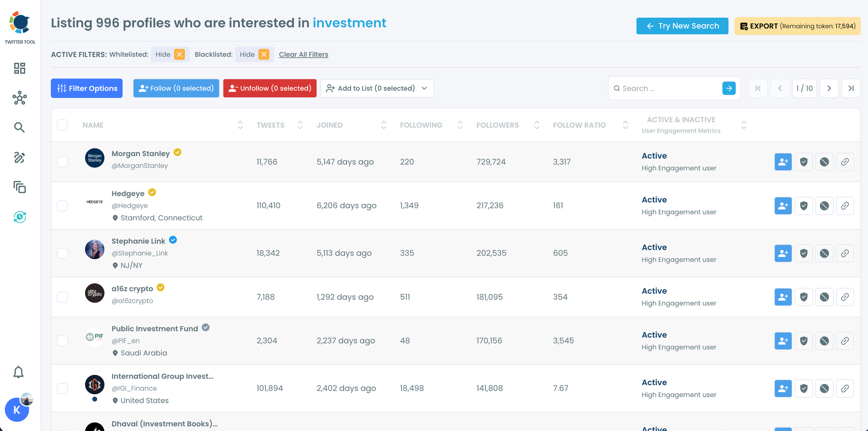Tick the select-all checkbox in the header
The image size is (868, 431).
[62, 125]
